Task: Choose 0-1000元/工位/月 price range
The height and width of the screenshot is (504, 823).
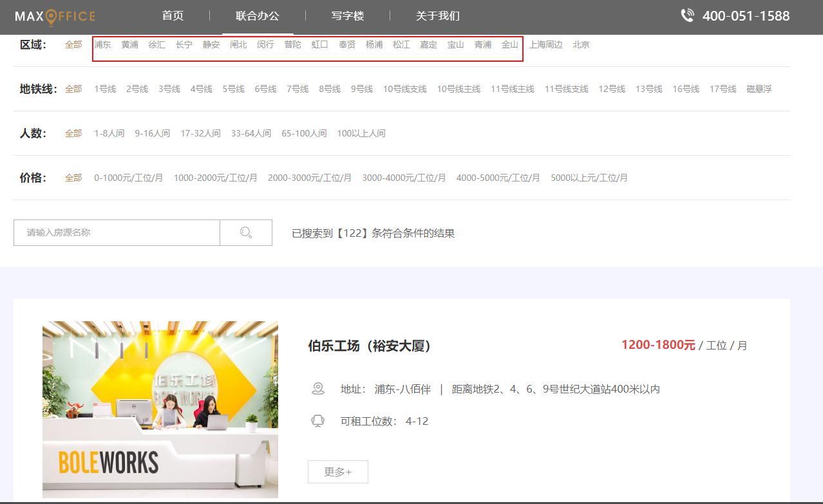Action: (x=129, y=178)
